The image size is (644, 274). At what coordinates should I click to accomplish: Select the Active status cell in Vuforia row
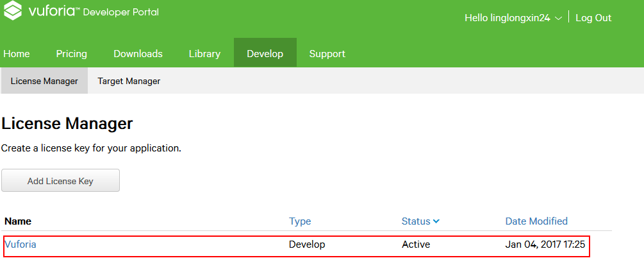(x=416, y=244)
